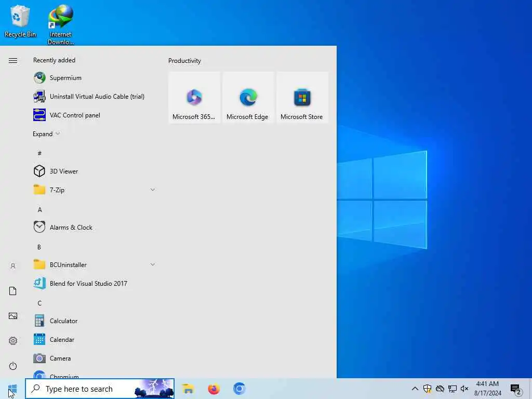The width and height of the screenshot is (532, 399).
Task: Launch Blend for Visual Studio 2017
Action: click(95, 283)
